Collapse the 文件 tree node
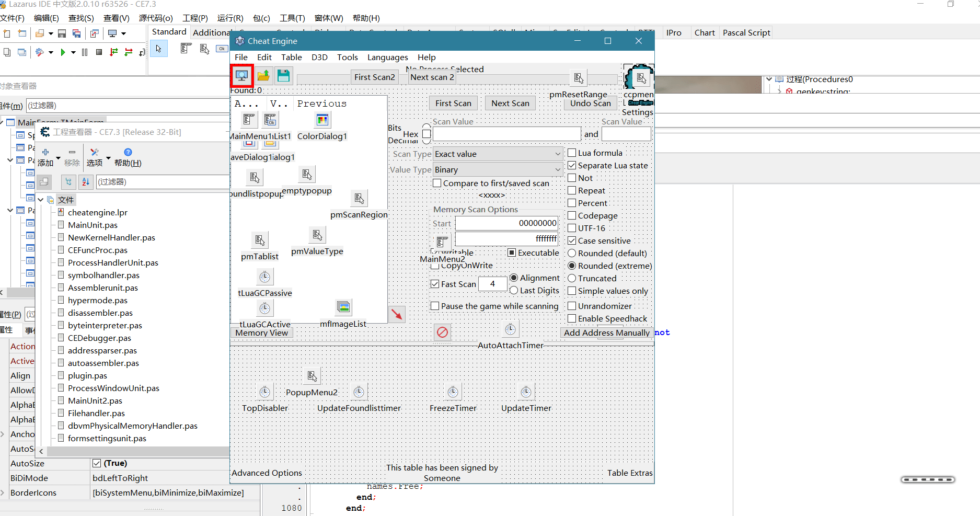The width and height of the screenshot is (980, 516). [x=41, y=200]
